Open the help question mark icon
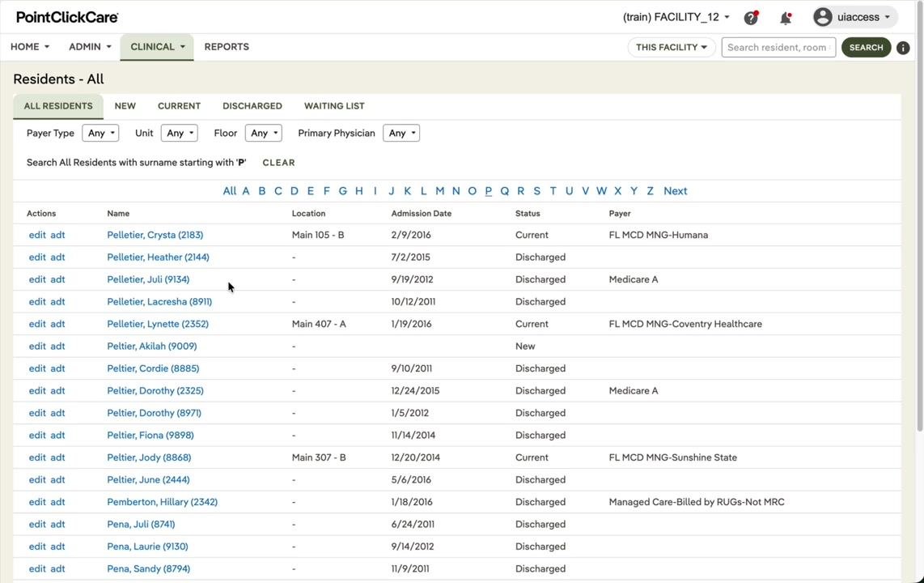 pyautogui.click(x=751, y=18)
